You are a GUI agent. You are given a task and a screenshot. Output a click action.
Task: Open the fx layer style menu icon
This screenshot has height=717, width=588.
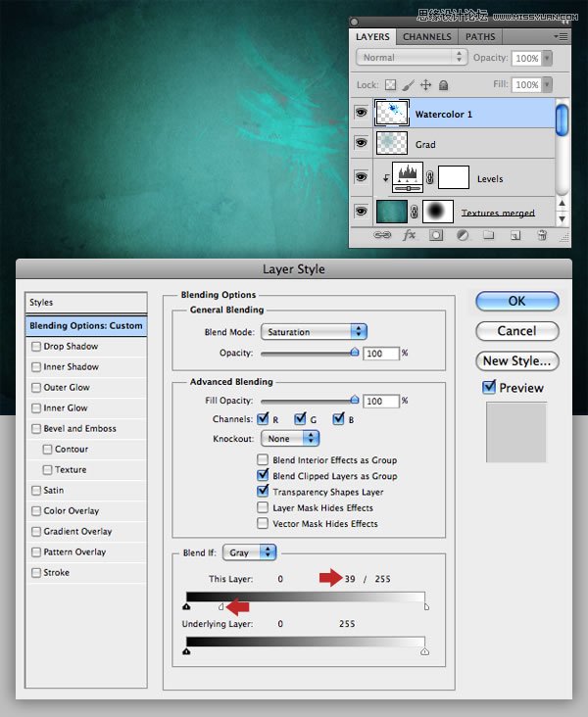[411, 236]
